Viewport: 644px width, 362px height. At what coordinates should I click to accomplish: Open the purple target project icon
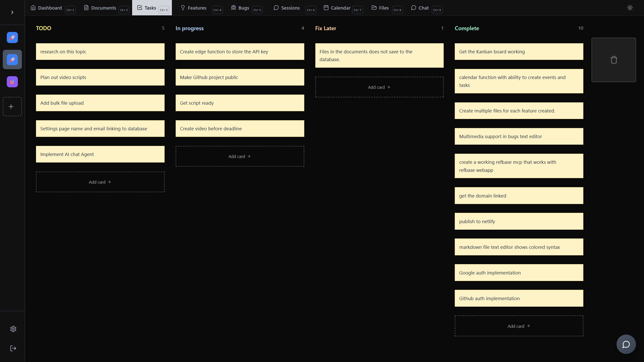12,82
